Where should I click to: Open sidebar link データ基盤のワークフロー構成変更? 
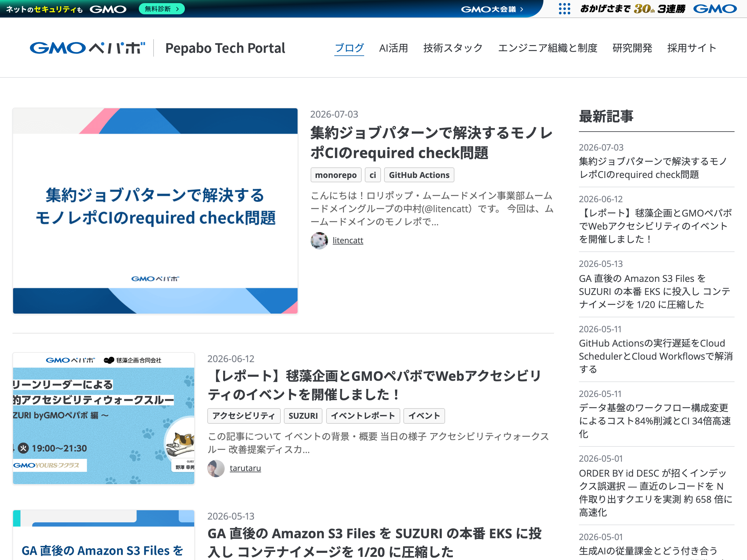(x=655, y=421)
